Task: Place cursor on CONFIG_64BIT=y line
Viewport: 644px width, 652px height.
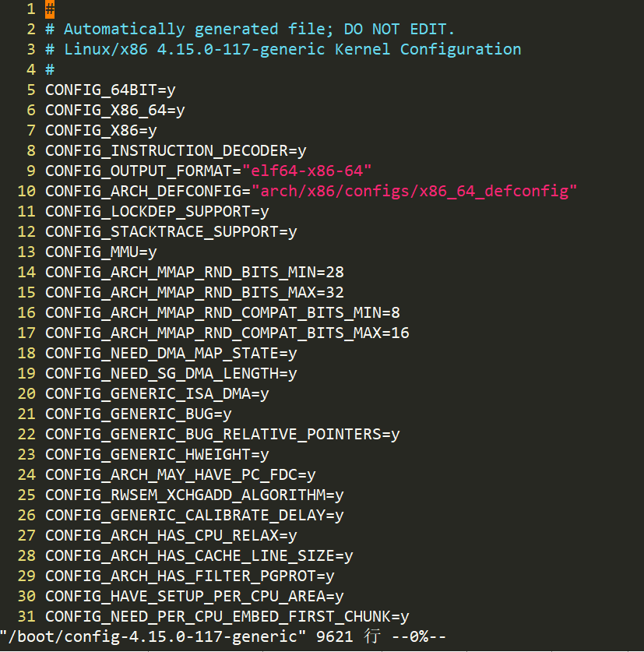Action: (109, 90)
